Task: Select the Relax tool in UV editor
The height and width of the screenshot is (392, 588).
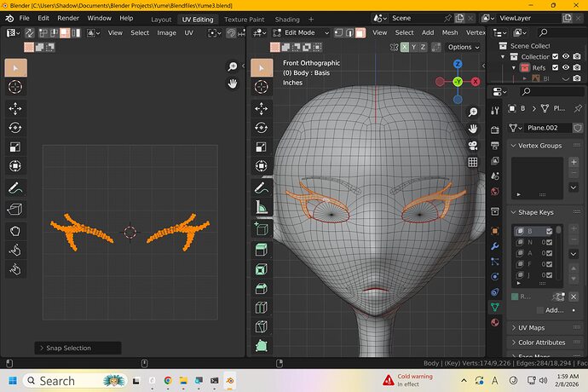Action: click(x=15, y=251)
